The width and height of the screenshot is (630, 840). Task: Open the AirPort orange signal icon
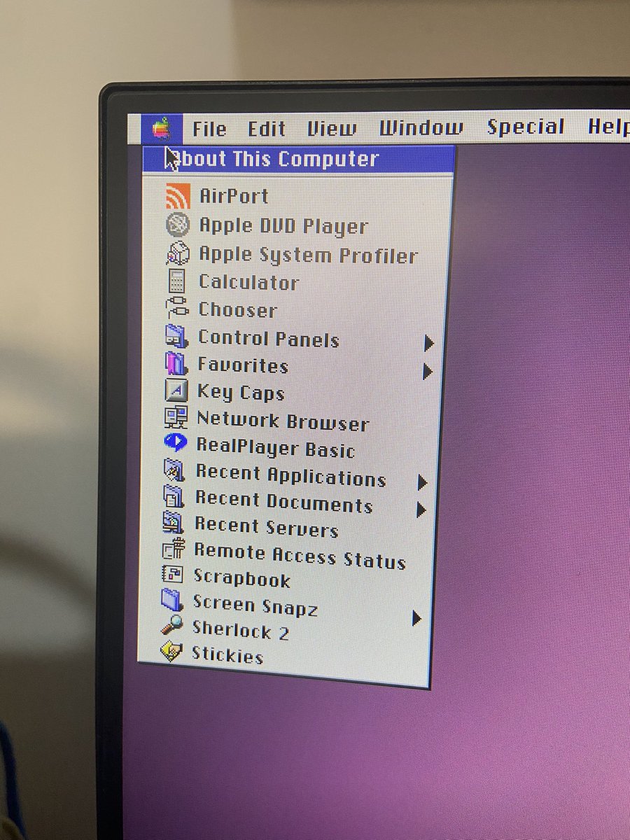point(178,196)
